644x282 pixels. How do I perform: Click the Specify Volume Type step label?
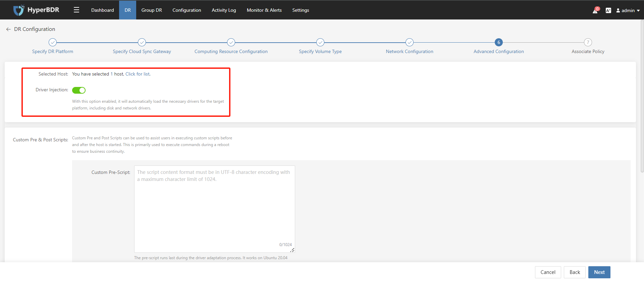click(x=320, y=51)
